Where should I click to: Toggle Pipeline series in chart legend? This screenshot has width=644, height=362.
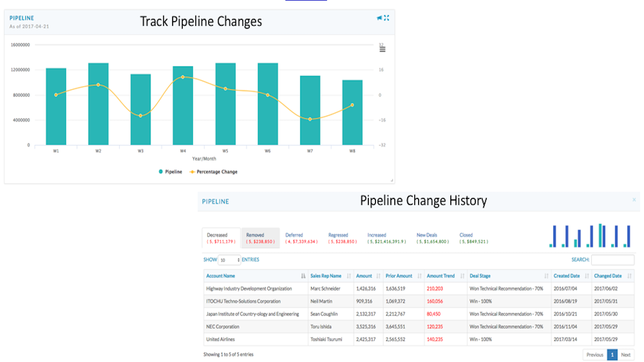coord(170,172)
